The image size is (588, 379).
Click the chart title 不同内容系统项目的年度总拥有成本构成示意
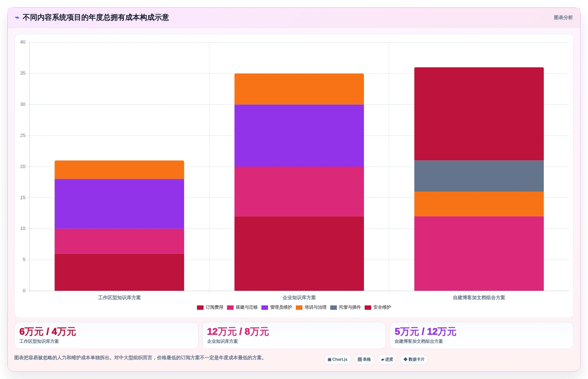point(96,18)
